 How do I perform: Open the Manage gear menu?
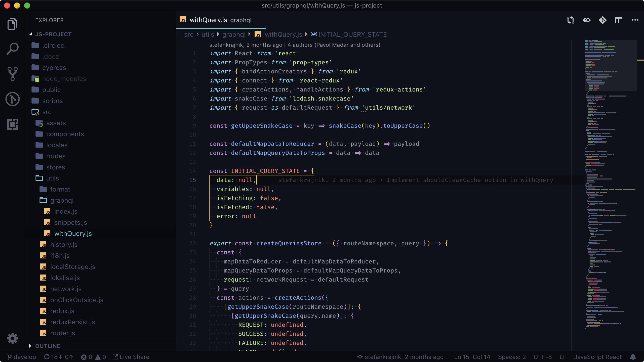(12, 338)
